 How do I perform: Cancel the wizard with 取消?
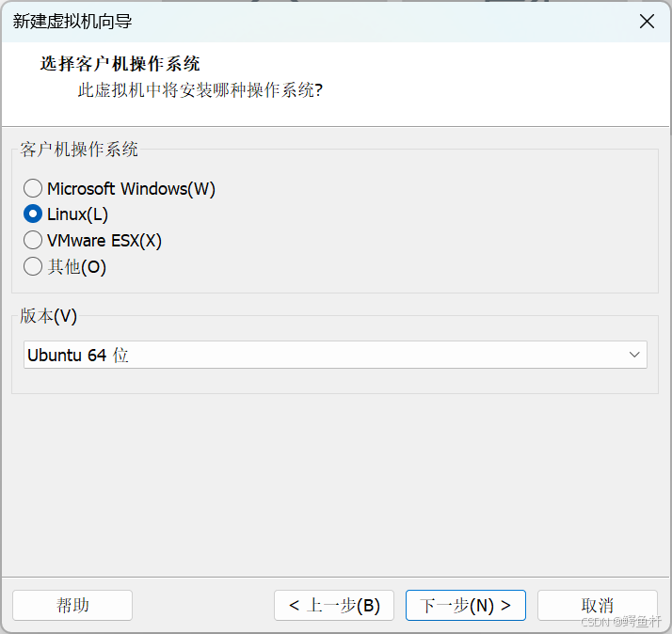pos(598,605)
